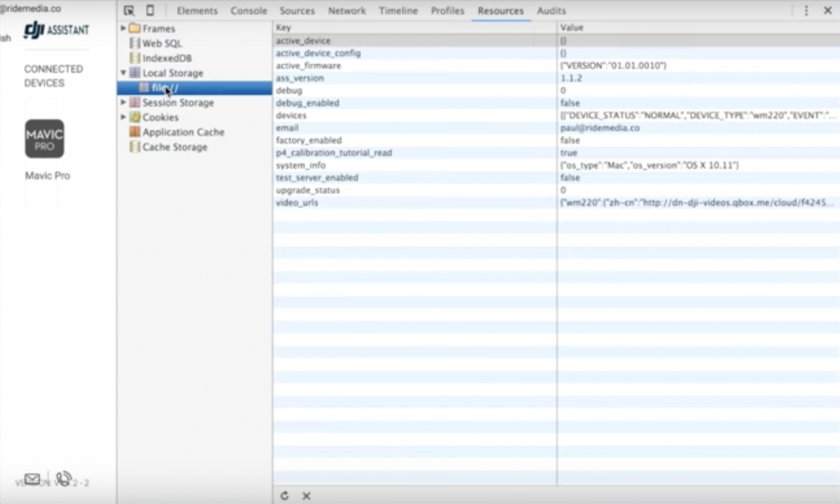Switch to the Console tab
Image resolution: width=840 pixels, height=504 pixels.
tap(249, 11)
